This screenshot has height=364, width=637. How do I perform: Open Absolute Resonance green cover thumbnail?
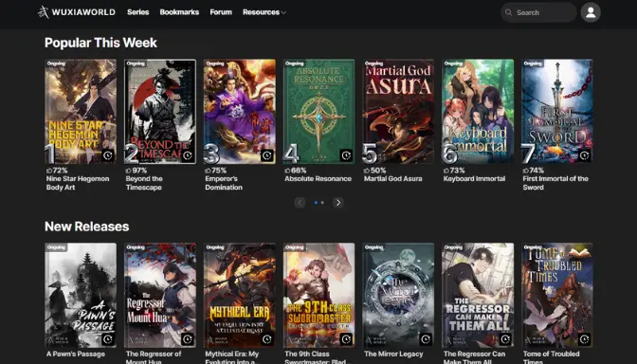[318, 111]
